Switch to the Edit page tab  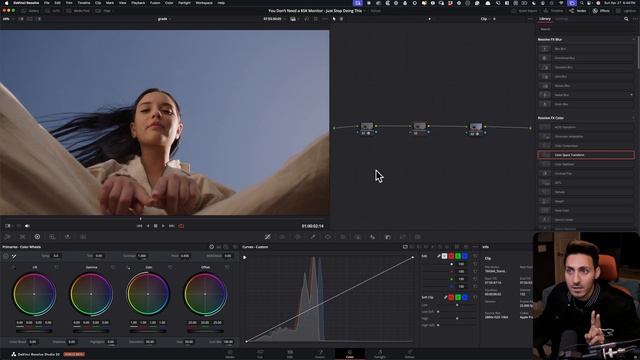(x=290, y=353)
